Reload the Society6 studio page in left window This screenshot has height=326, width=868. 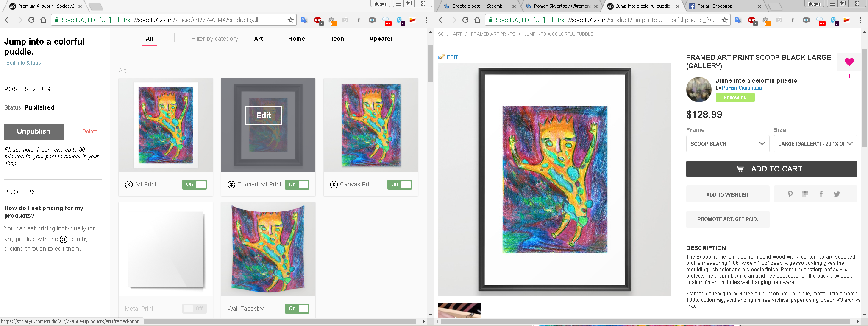click(31, 20)
